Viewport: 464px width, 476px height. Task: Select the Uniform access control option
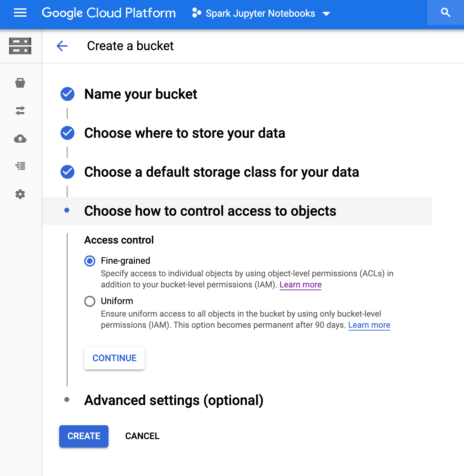90,301
